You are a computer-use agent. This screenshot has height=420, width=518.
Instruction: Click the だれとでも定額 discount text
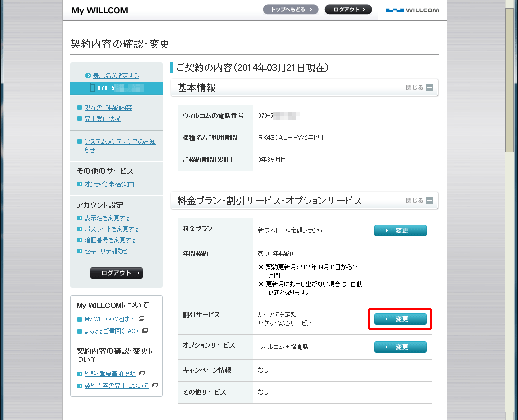pyautogui.click(x=277, y=315)
